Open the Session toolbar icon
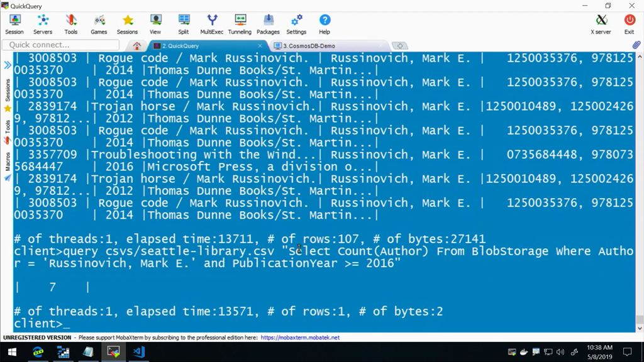 (x=14, y=24)
